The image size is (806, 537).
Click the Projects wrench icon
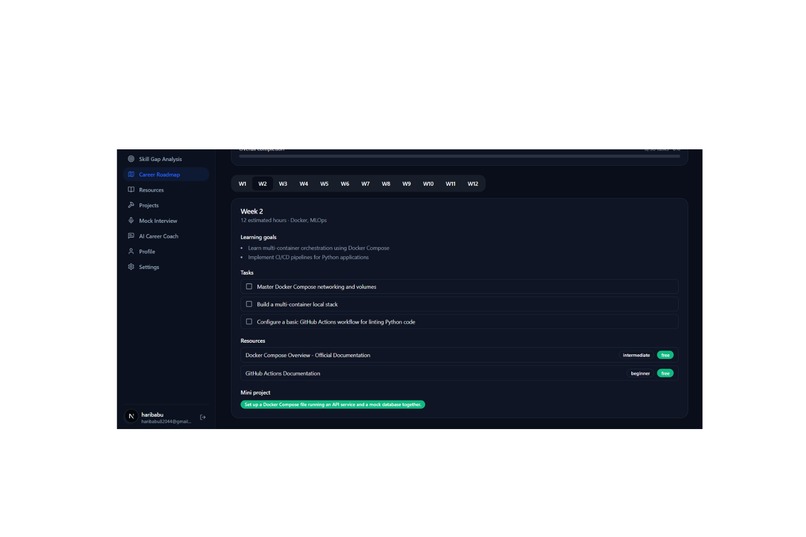point(131,205)
